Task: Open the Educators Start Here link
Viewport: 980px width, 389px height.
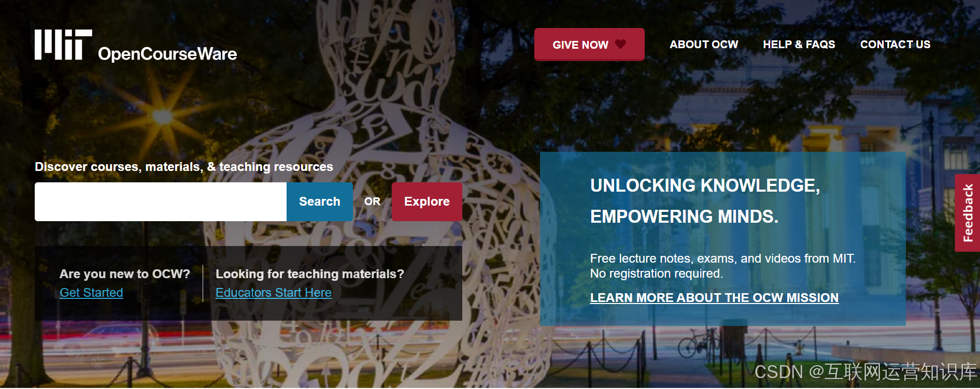Action: click(274, 293)
